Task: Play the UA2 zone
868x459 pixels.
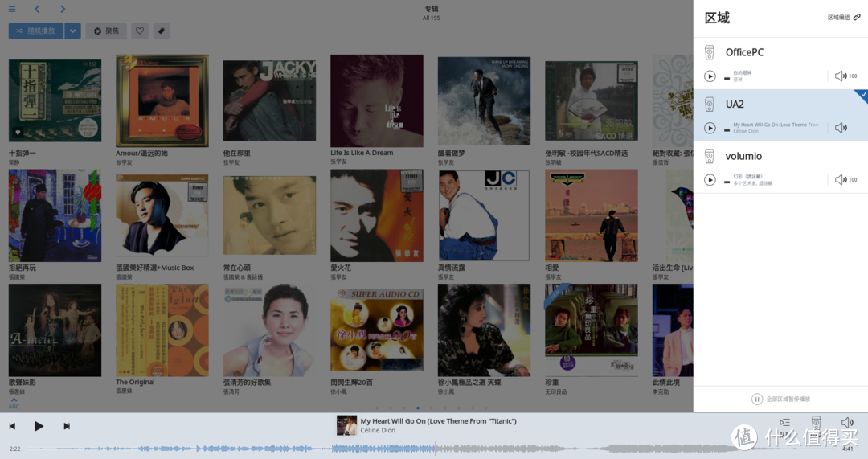Action: 710,128
